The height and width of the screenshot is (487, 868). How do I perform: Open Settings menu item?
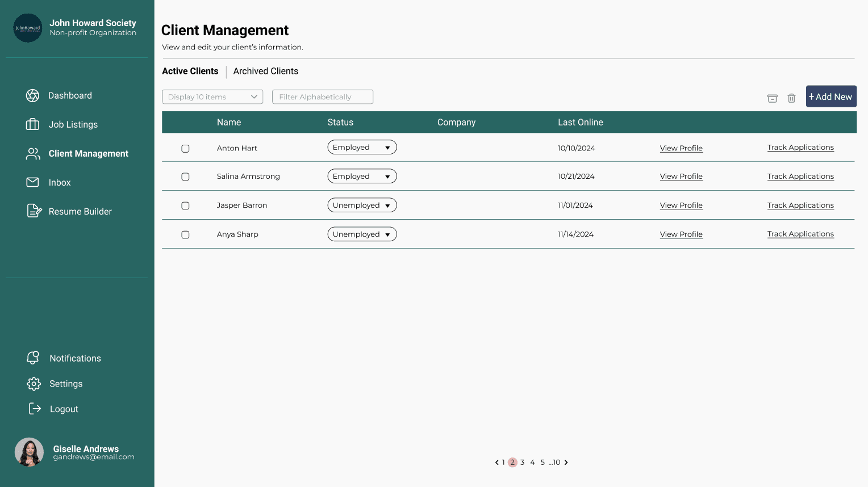tap(66, 384)
